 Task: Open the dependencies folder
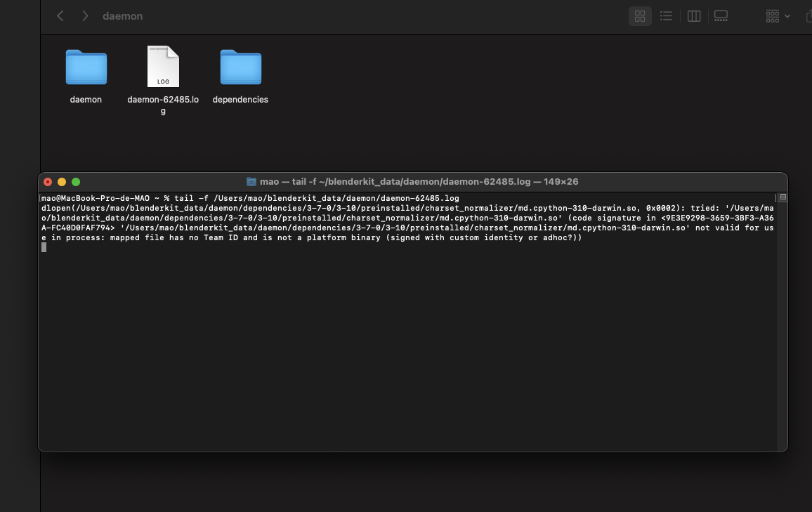tap(240, 67)
